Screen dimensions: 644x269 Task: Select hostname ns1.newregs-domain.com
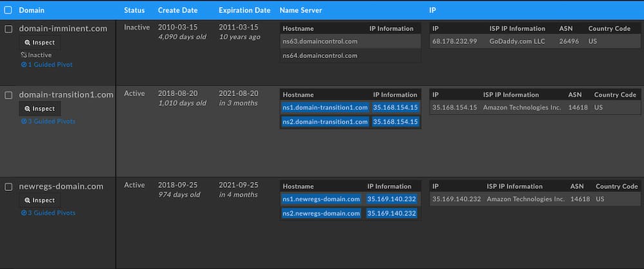click(x=321, y=199)
